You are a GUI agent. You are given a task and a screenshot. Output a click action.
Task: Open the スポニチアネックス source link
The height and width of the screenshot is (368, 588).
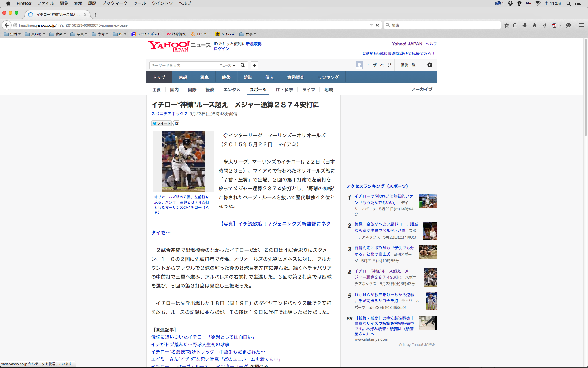pyautogui.click(x=169, y=114)
